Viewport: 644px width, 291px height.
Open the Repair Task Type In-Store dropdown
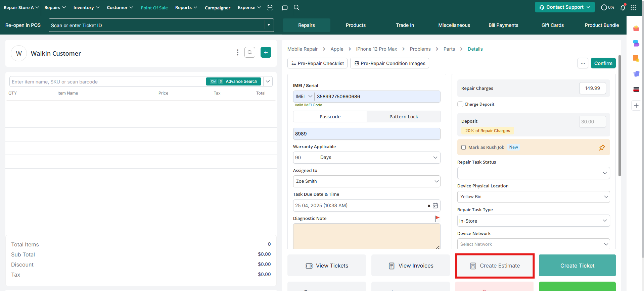coord(534,221)
